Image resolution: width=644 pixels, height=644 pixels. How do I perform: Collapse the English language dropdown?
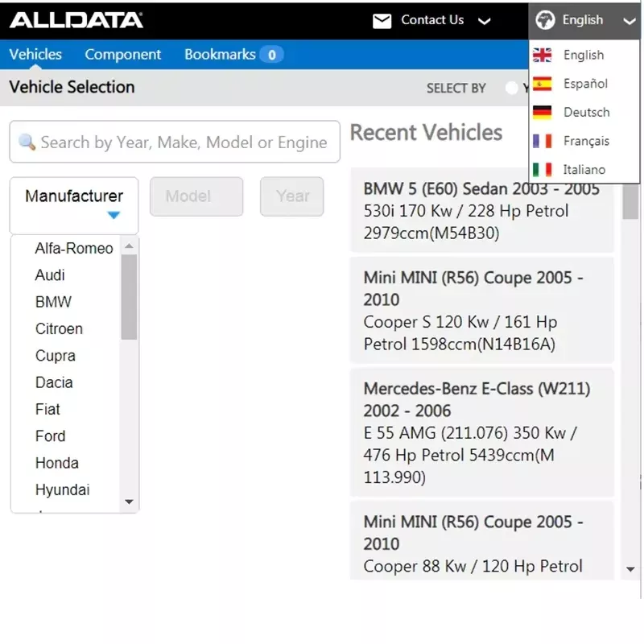tap(630, 19)
